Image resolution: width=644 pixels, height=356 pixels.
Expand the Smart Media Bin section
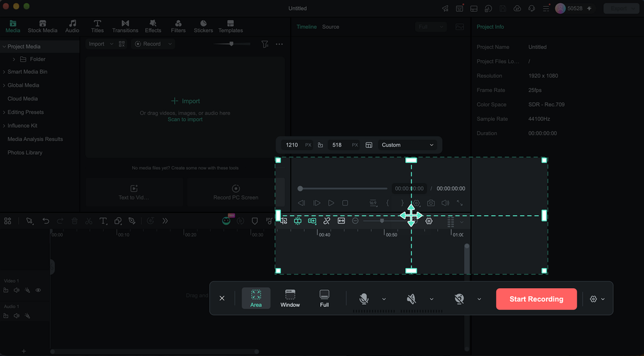click(4, 72)
